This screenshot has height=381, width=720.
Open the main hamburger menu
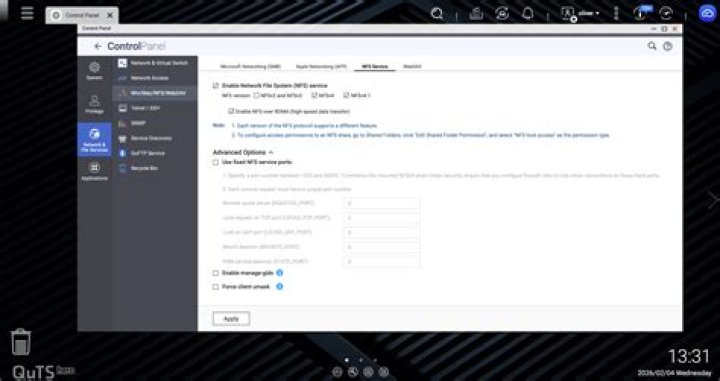27,13
